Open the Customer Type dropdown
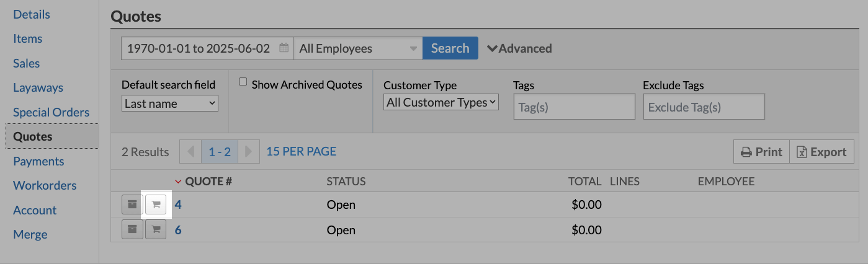 point(441,103)
